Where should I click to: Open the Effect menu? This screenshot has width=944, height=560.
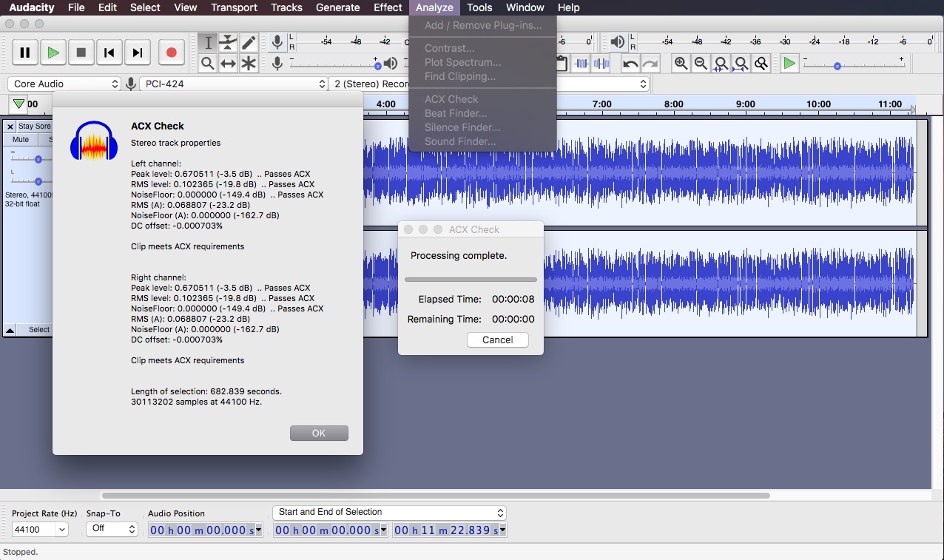click(x=388, y=7)
